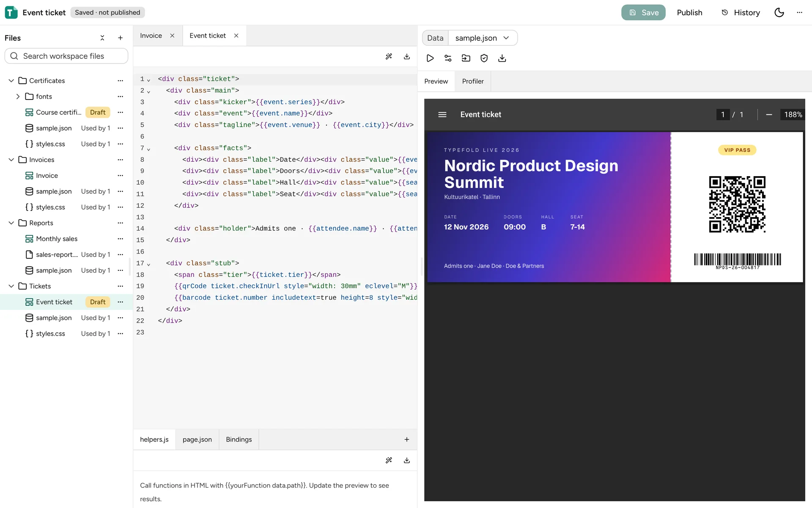Open the page.json tab
Image resolution: width=812 pixels, height=508 pixels.
(197, 440)
